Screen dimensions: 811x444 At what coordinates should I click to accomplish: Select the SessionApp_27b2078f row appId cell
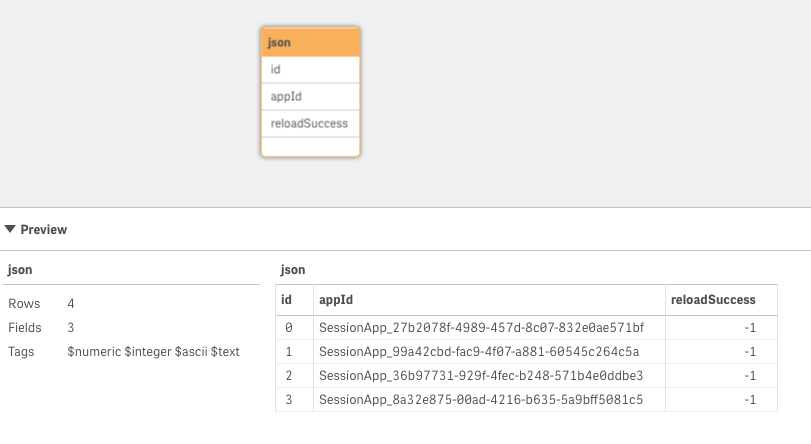coord(481,327)
